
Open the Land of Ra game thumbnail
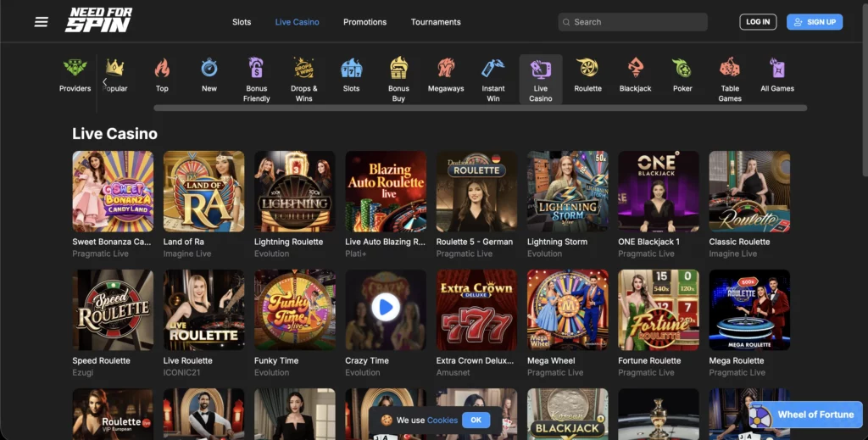pos(203,192)
